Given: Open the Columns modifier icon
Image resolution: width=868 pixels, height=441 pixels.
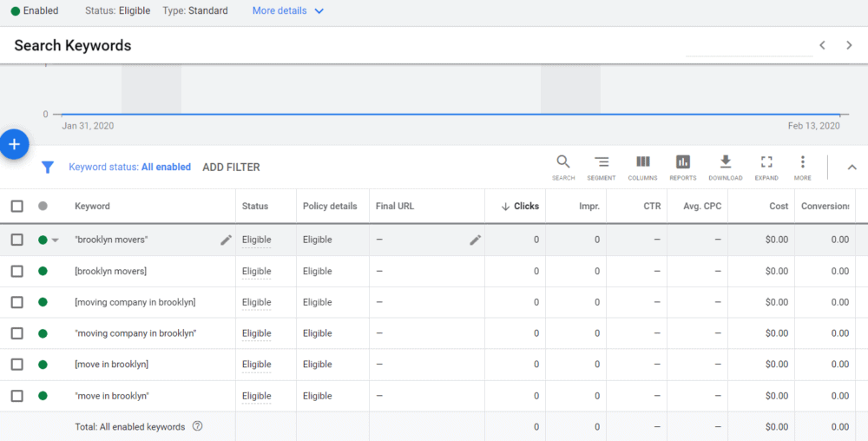Looking at the screenshot, I should pyautogui.click(x=642, y=162).
